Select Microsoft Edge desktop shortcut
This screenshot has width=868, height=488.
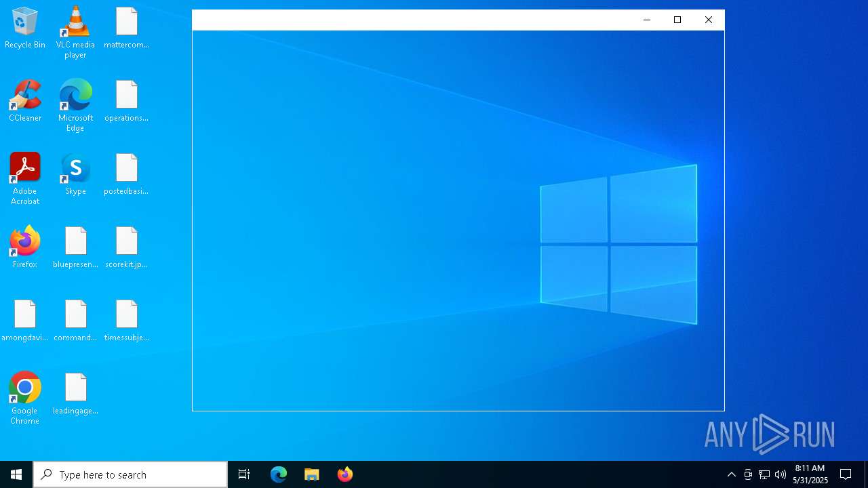[75, 106]
